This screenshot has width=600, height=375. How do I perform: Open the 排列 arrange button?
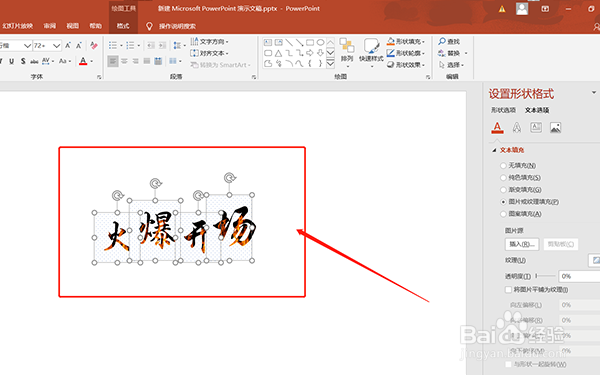(347, 52)
